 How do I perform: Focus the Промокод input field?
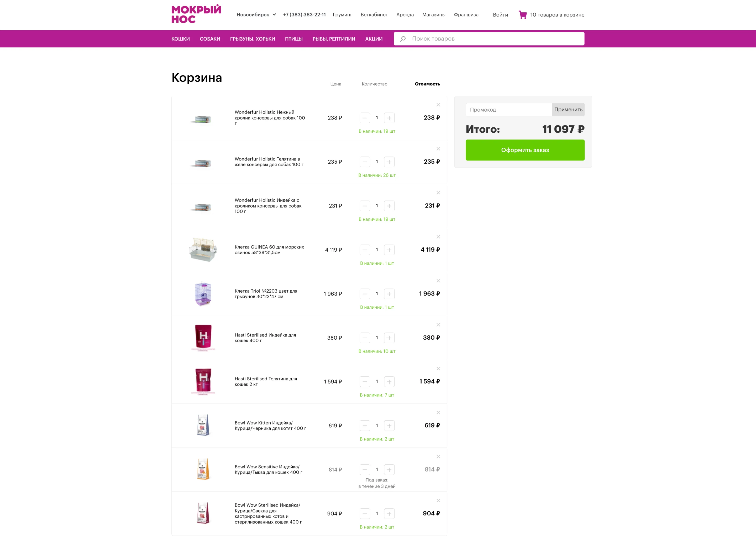point(509,110)
